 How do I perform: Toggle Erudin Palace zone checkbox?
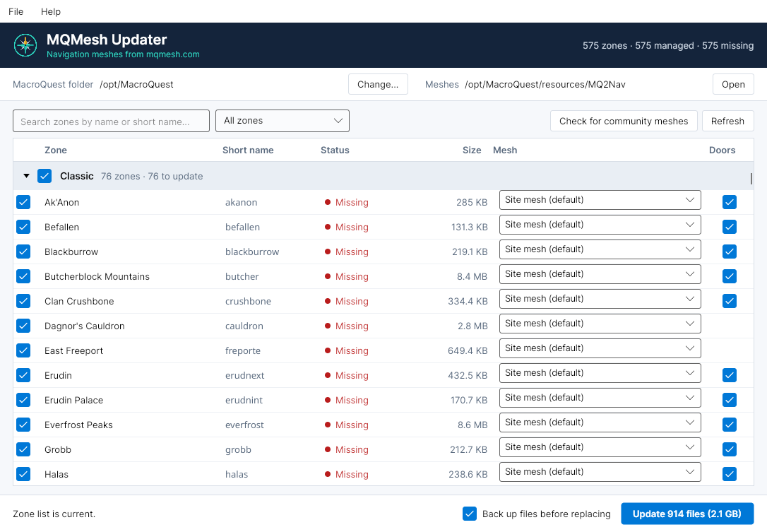click(x=23, y=400)
